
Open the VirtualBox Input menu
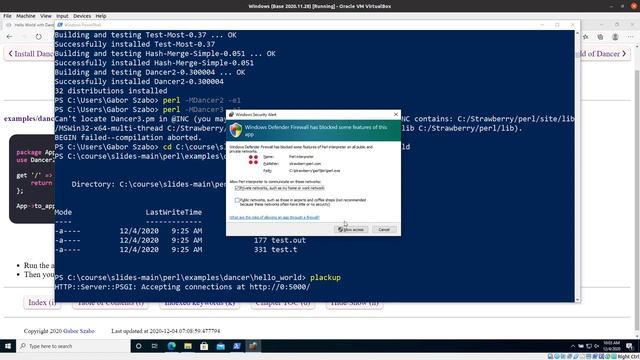[62, 16]
